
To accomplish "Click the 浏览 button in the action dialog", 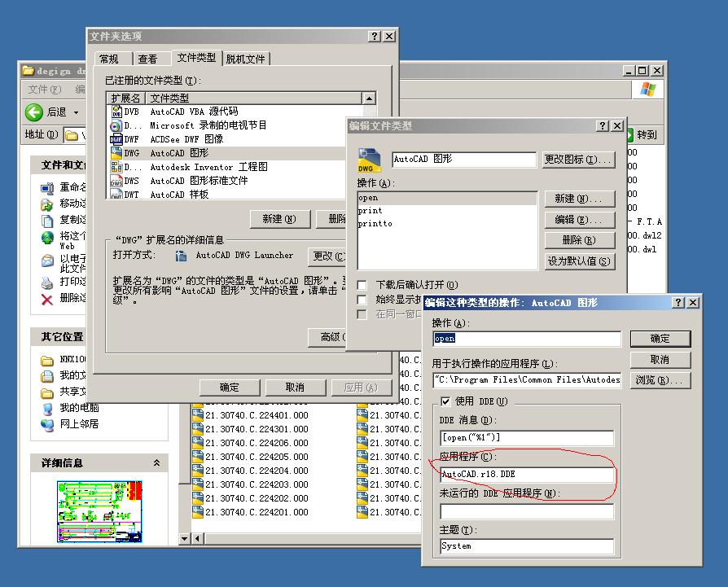I will point(661,380).
